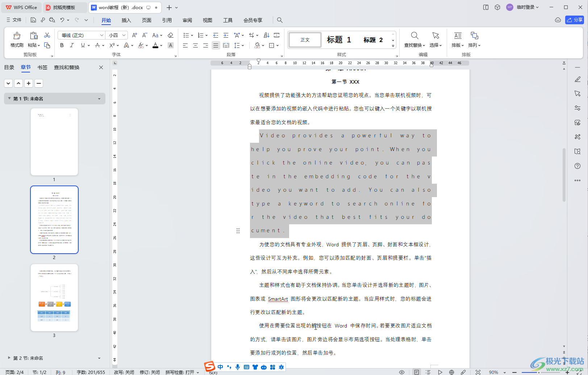
Task: Select page 1 thumbnail
Action: [54, 142]
